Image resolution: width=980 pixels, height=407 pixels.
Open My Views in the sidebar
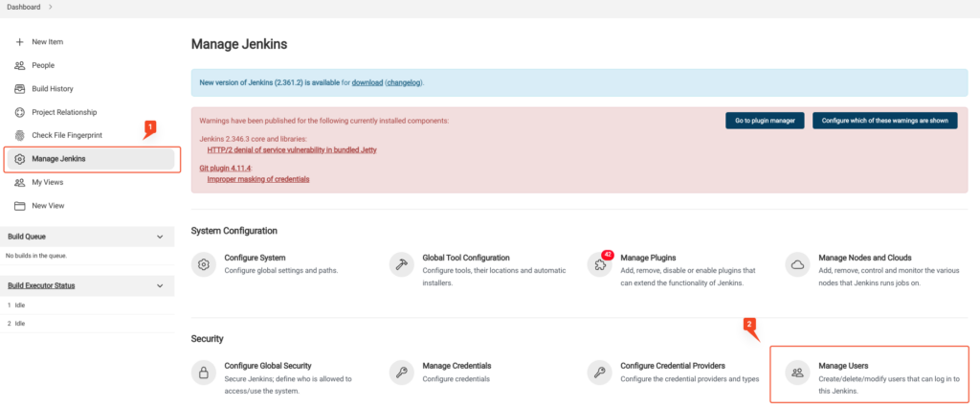point(48,182)
